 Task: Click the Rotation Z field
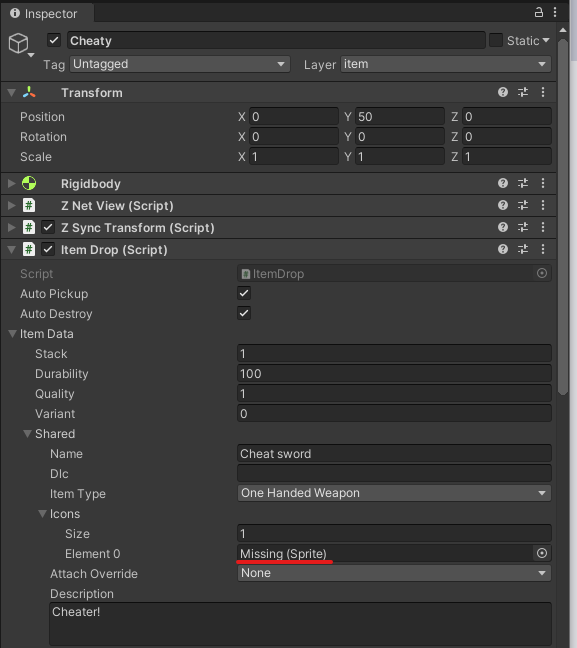point(506,136)
